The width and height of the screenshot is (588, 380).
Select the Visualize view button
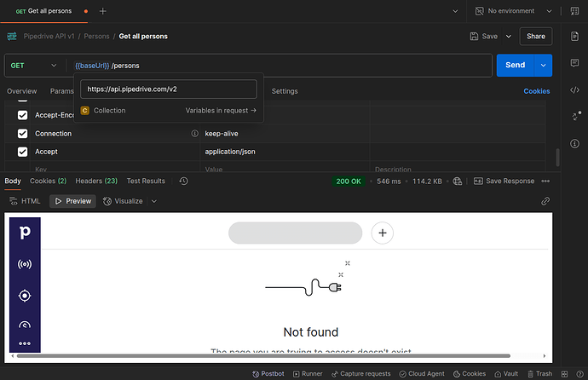(x=123, y=201)
